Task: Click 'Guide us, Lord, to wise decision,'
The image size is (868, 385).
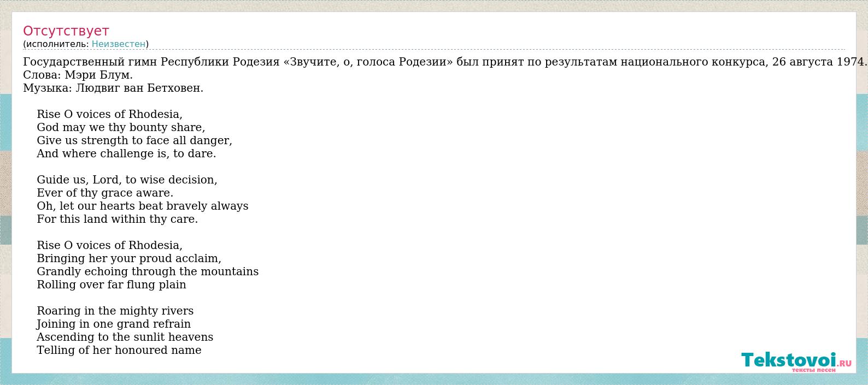Action: (127, 180)
